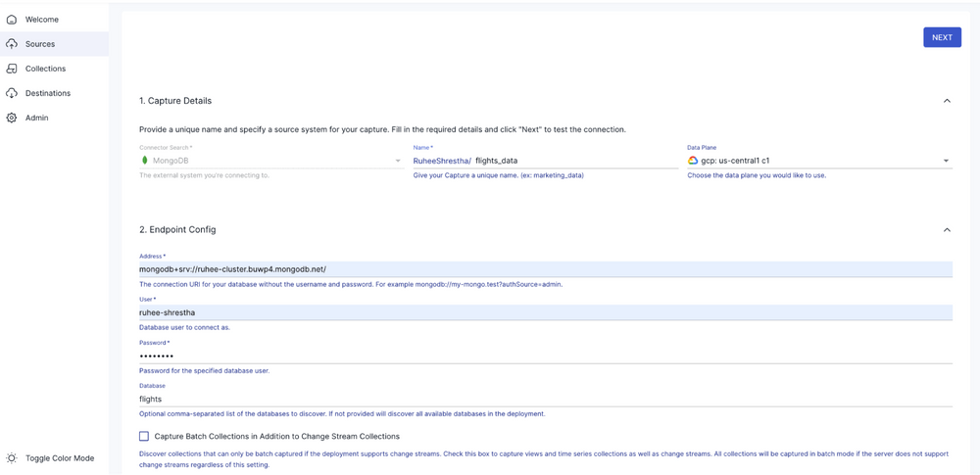This screenshot has width=980, height=475.
Task: Open the Destinations menu item
Action: 48,93
